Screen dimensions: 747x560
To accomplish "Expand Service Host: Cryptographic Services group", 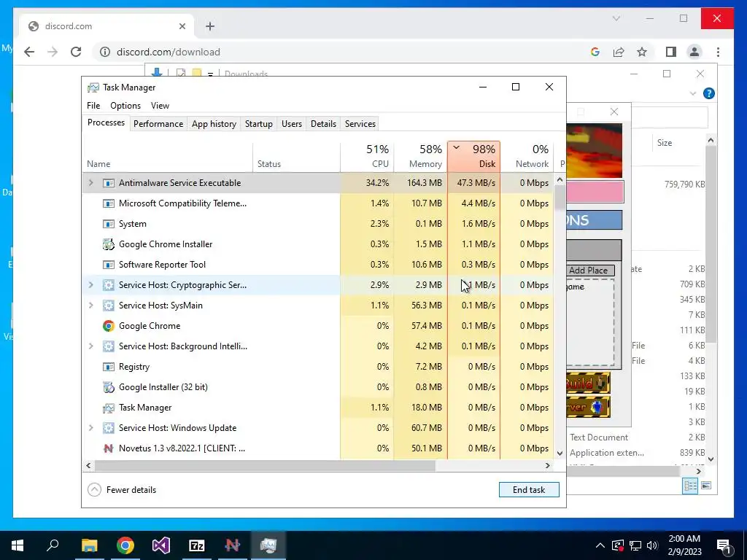I will pos(91,285).
